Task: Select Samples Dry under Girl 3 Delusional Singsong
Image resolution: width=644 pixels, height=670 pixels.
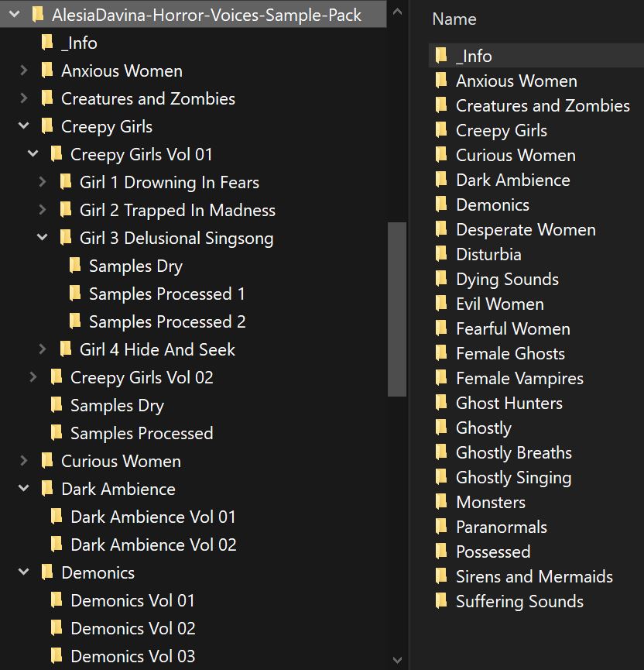Action: coord(135,266)
